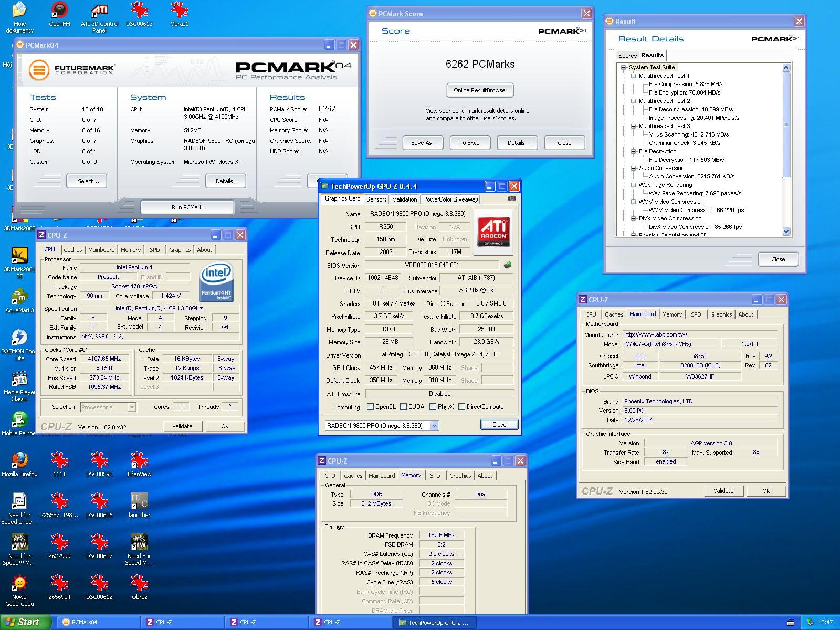Launch IrfanView desktop icon

(x=139, y=465)
